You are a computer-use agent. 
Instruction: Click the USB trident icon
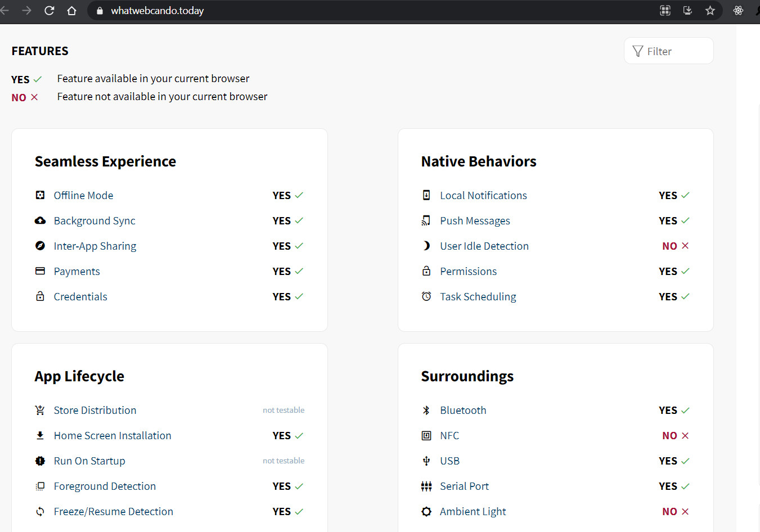426,461
